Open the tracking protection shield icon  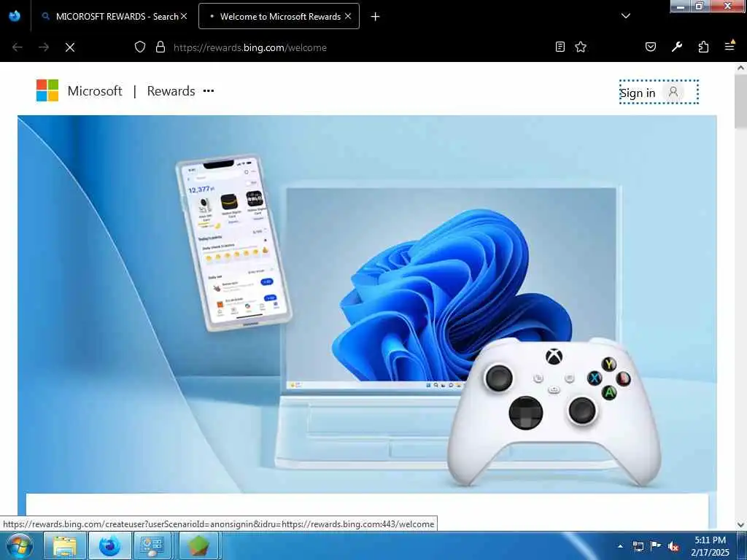click(139, 47)
